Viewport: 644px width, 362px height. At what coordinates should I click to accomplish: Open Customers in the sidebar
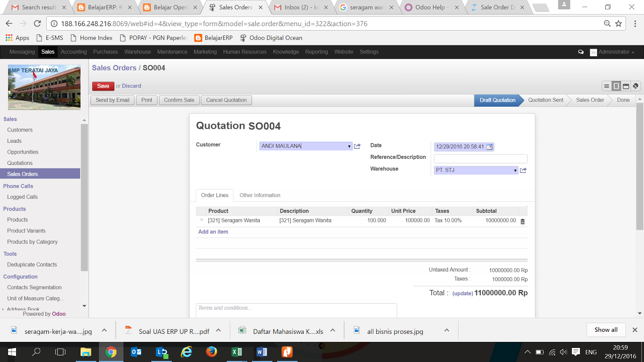pyautogui.click(x=20, y=130)
